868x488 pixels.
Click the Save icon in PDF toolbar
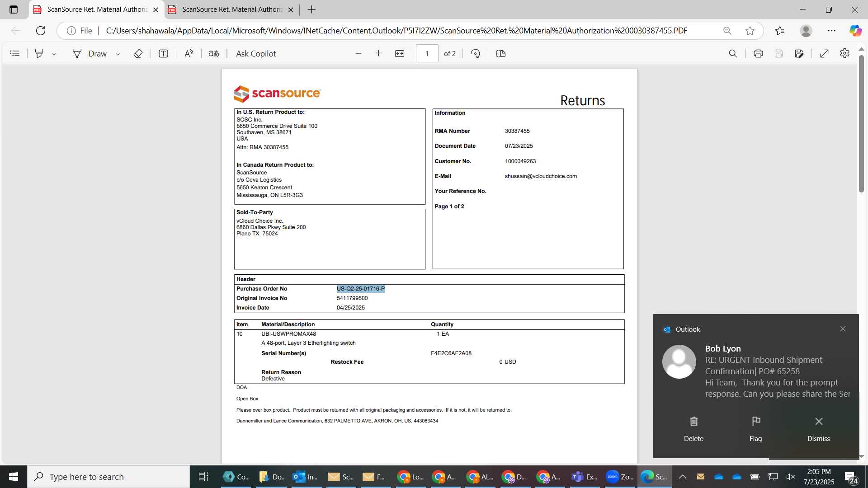[x=778, y=54]
